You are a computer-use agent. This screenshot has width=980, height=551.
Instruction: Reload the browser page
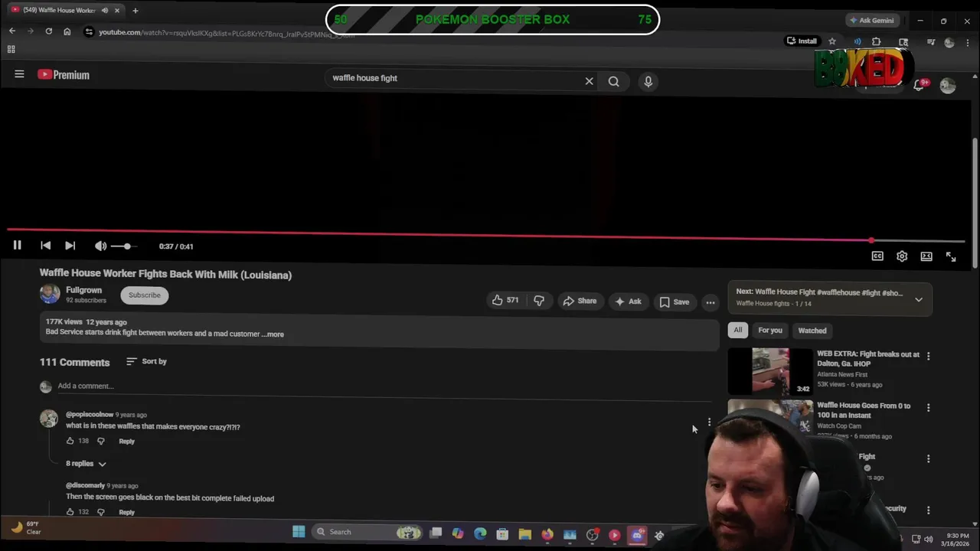click(48, 31)
